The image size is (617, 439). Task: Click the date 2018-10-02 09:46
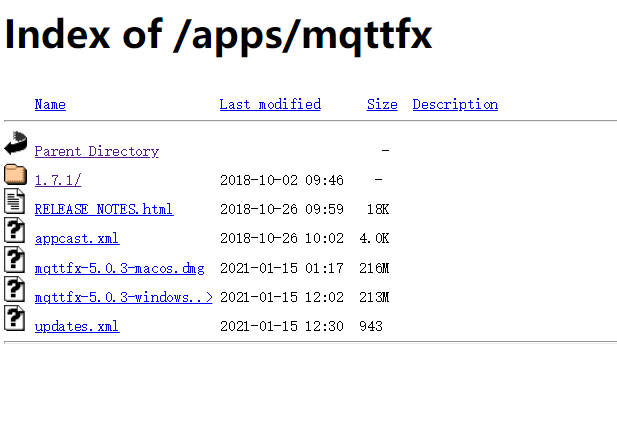[x=282, y=180]
